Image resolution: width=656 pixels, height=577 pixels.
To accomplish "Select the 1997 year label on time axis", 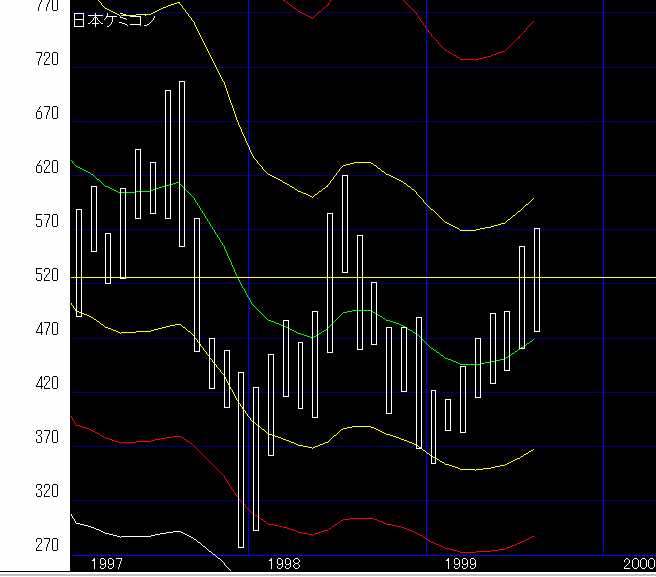I will tap(107, 564).
